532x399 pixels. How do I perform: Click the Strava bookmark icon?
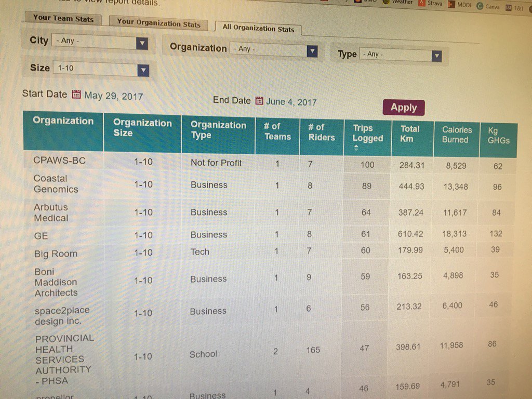[422, 4]
